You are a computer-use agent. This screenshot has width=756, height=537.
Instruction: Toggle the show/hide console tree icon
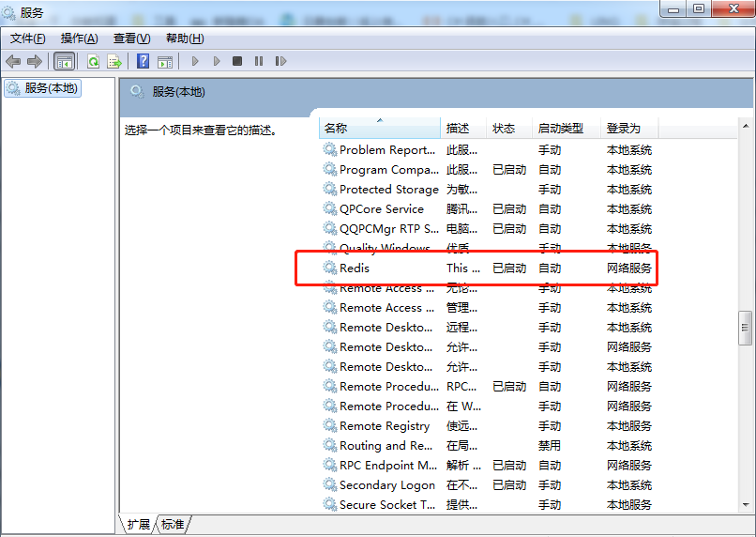(64, 61)
